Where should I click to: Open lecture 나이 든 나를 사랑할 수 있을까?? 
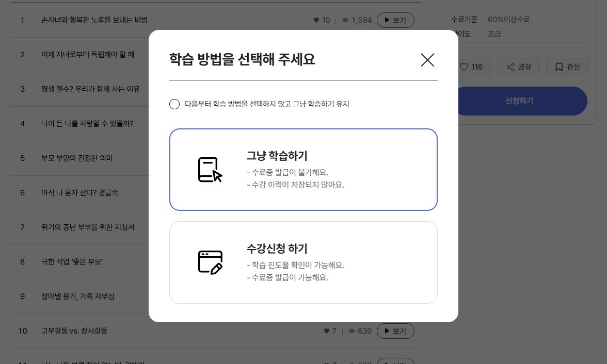[87, 124]
